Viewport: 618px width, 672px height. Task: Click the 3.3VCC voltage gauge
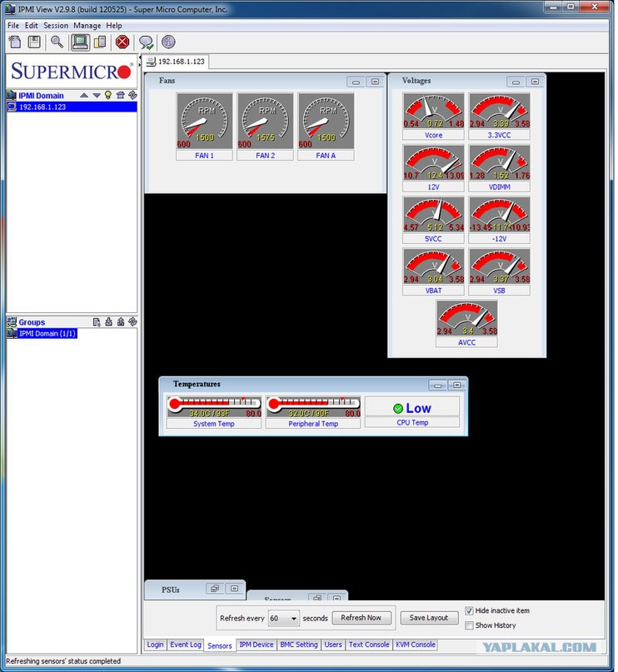coord(499,111)
